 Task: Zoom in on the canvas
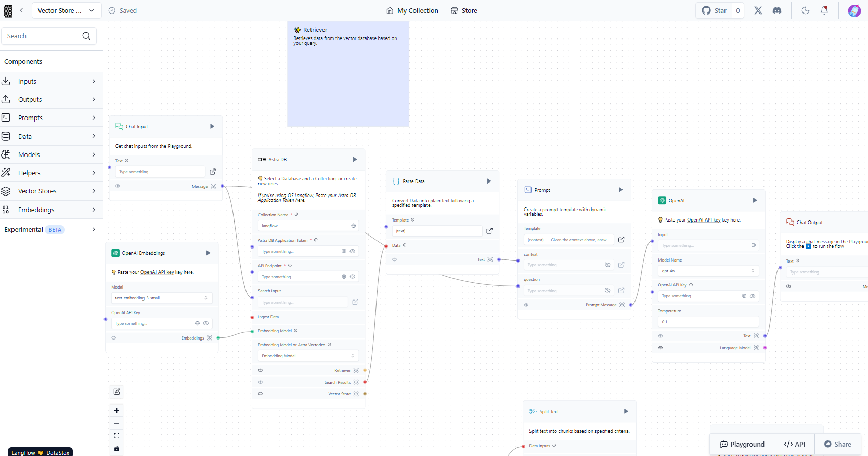(116, 410)
